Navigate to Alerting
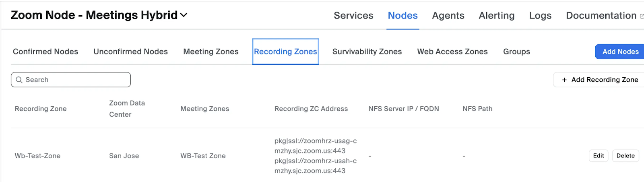This screenshot has height=182, width=644. click(x=496, y=16)
